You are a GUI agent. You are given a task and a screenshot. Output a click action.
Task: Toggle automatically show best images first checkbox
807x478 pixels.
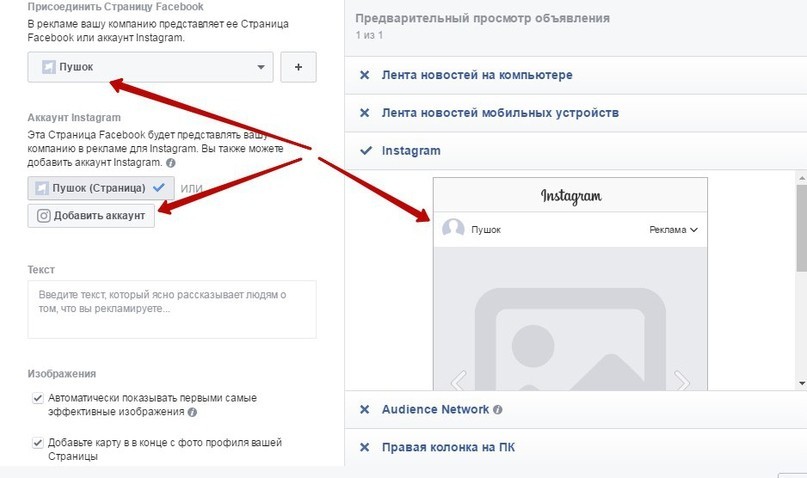point(38,398)
